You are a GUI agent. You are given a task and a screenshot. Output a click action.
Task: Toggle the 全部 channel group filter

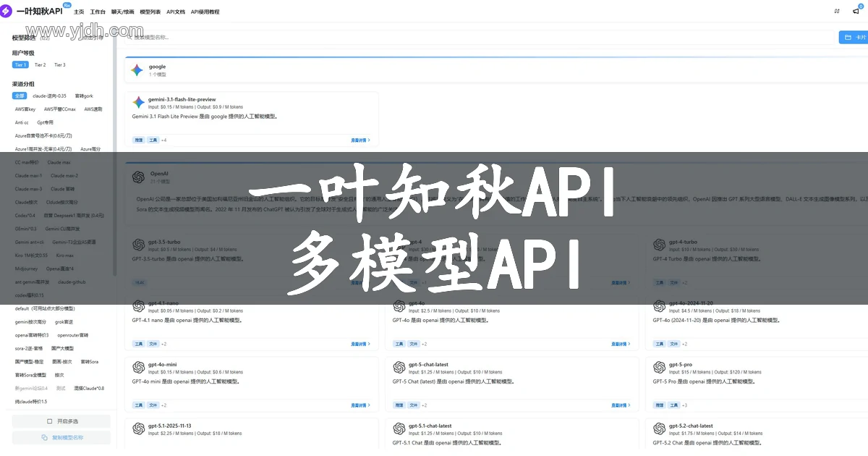(x=20, y=96)
